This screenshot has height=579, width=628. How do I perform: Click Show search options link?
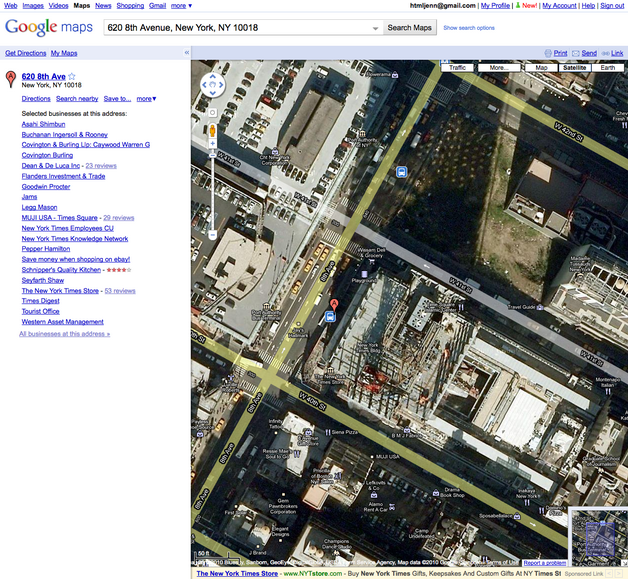[x=469, y=28]
